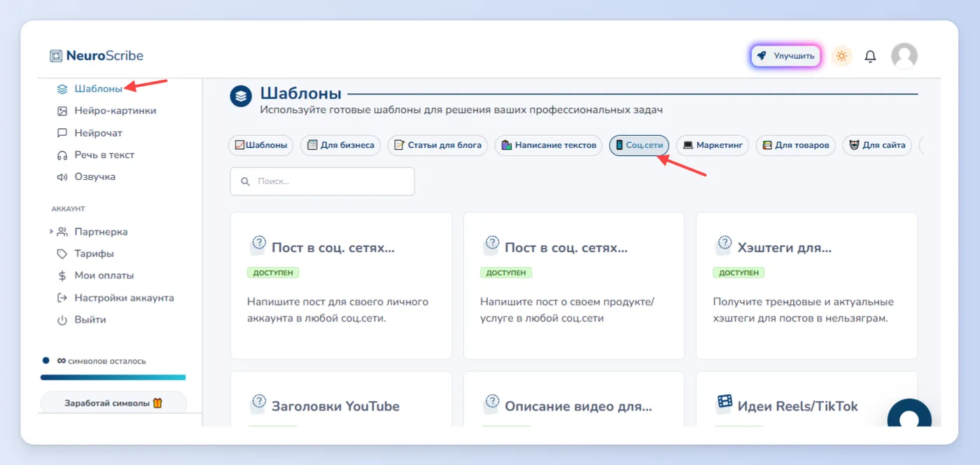Click the symbols remaining progress bar

(x=113, y=377)
